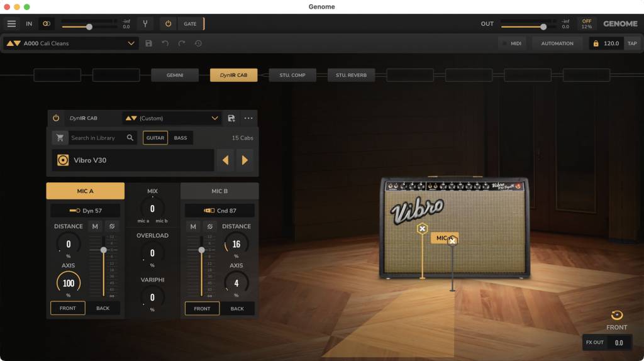The height and width of the screenshot is (361, 644).
Task: Toggle the DynIR CAB power button
Action: tap(56, 118)
